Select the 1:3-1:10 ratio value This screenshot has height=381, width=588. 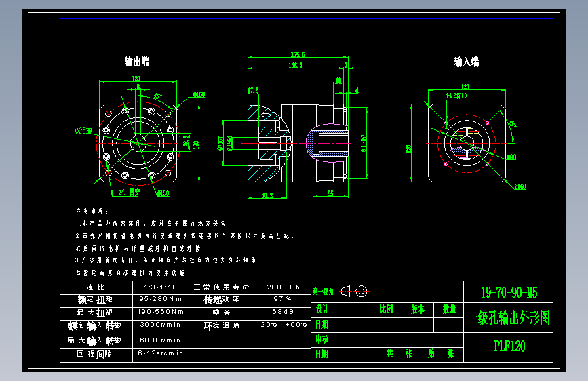161,287
